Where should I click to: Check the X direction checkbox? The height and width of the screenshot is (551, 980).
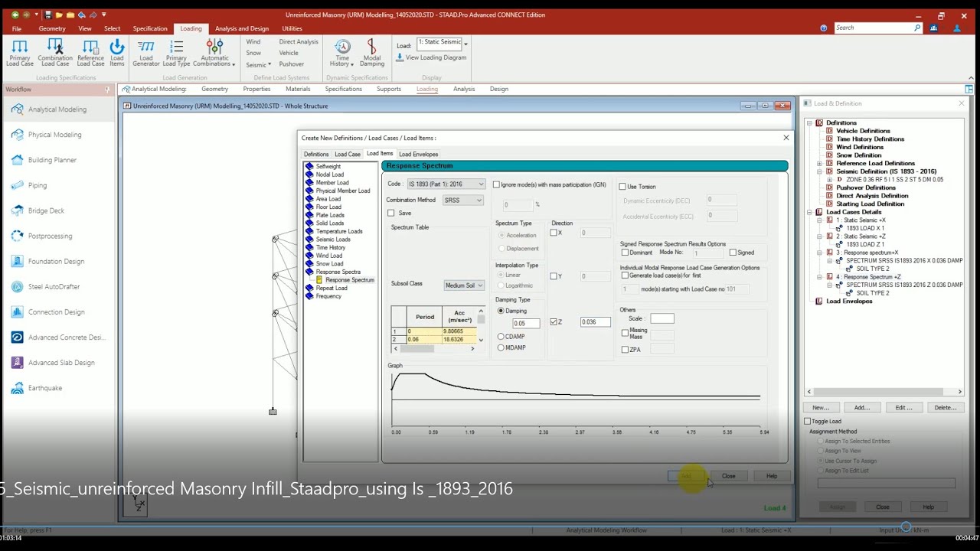tap(554, 233)
